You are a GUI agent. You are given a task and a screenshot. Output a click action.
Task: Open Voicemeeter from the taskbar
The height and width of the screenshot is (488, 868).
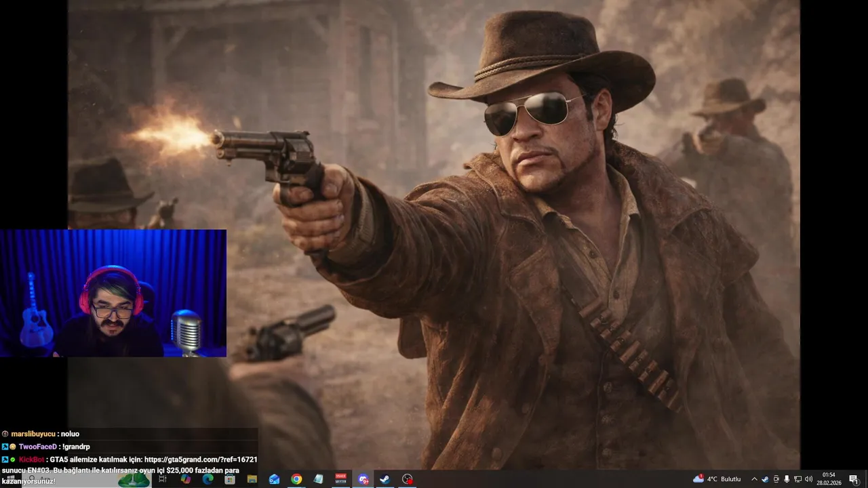pos(341,479)
